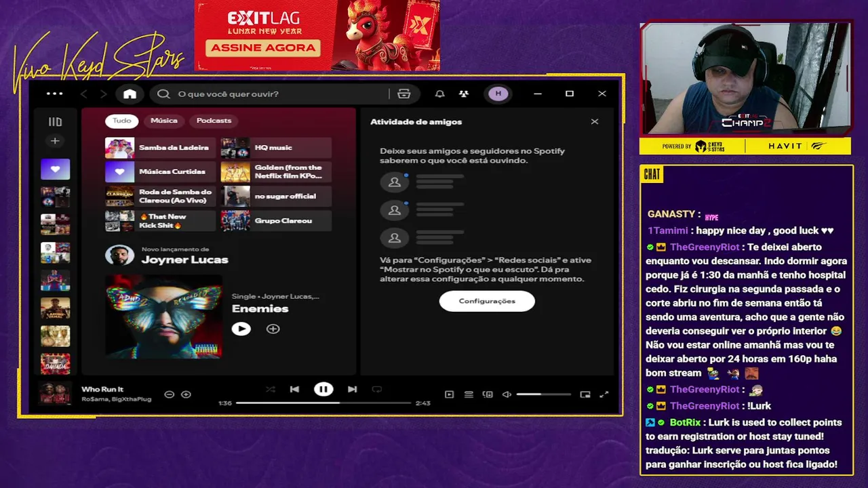Open the three-dots Spotify menu
Screen dimensions: 868x488
pos(55,94)
